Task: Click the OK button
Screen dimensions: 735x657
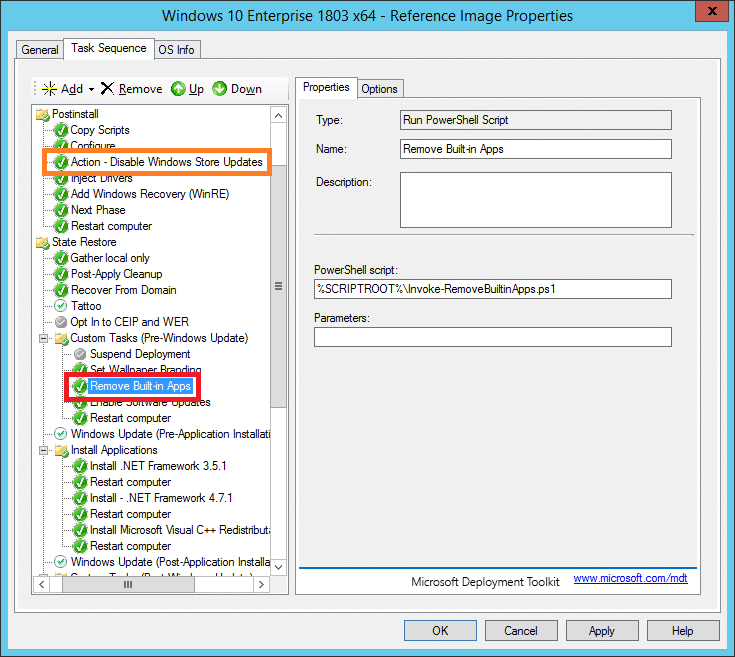Action: (x=440, y=631)
